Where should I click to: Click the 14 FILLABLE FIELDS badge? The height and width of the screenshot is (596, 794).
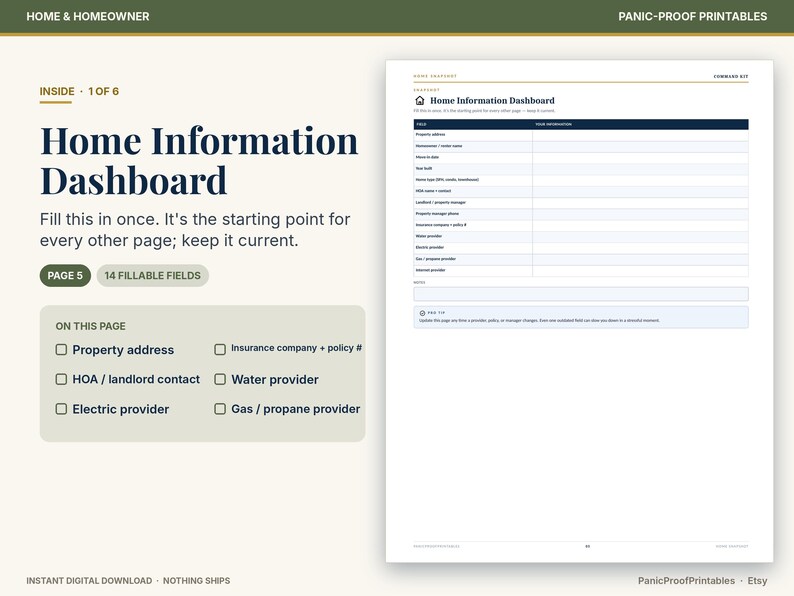(152, 275)
